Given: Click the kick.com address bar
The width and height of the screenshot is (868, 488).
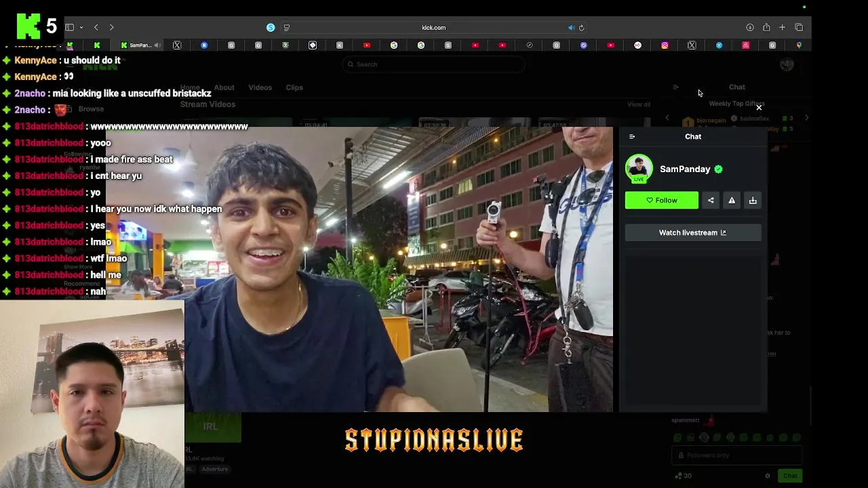Looking at the screenshot, I should (x=434, y=28).
